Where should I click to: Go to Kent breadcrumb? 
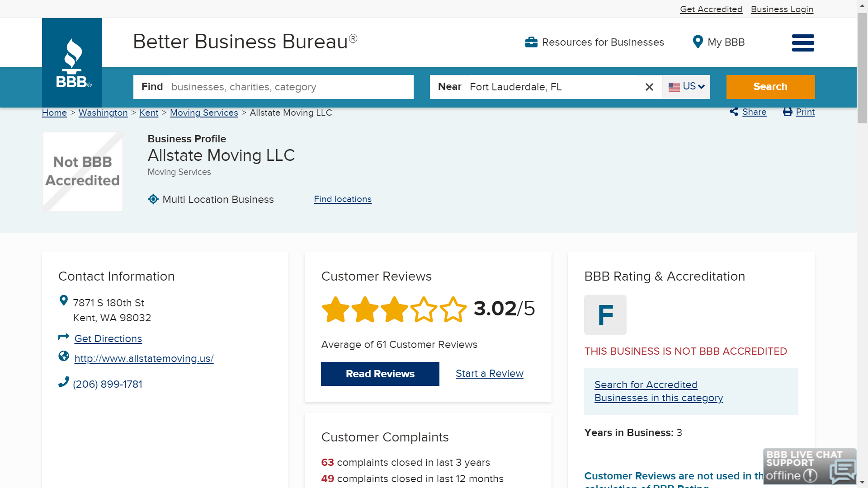(149, 113)
